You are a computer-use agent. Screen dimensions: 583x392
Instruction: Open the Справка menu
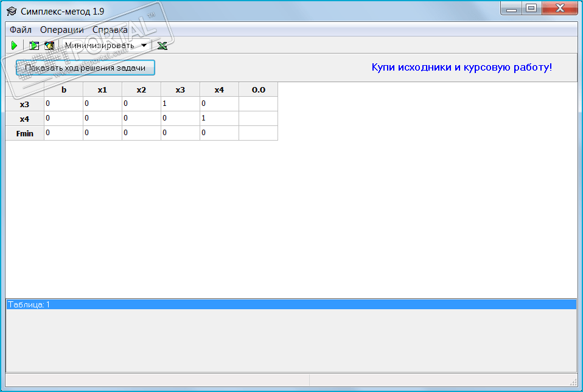click(110, 30)
